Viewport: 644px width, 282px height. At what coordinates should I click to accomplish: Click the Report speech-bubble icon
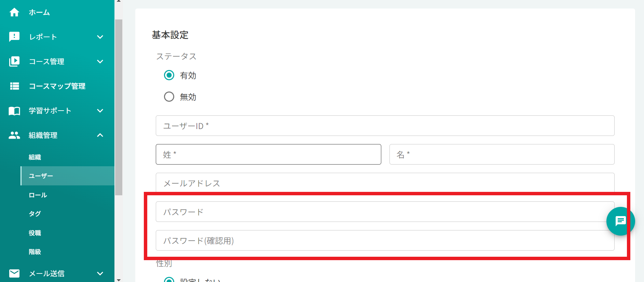[x=14, y=37]
